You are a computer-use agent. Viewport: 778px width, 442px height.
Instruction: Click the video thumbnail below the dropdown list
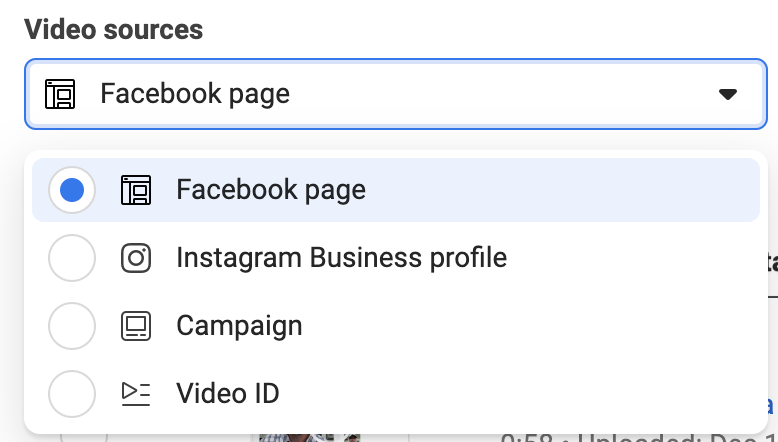tap(310, 437)
